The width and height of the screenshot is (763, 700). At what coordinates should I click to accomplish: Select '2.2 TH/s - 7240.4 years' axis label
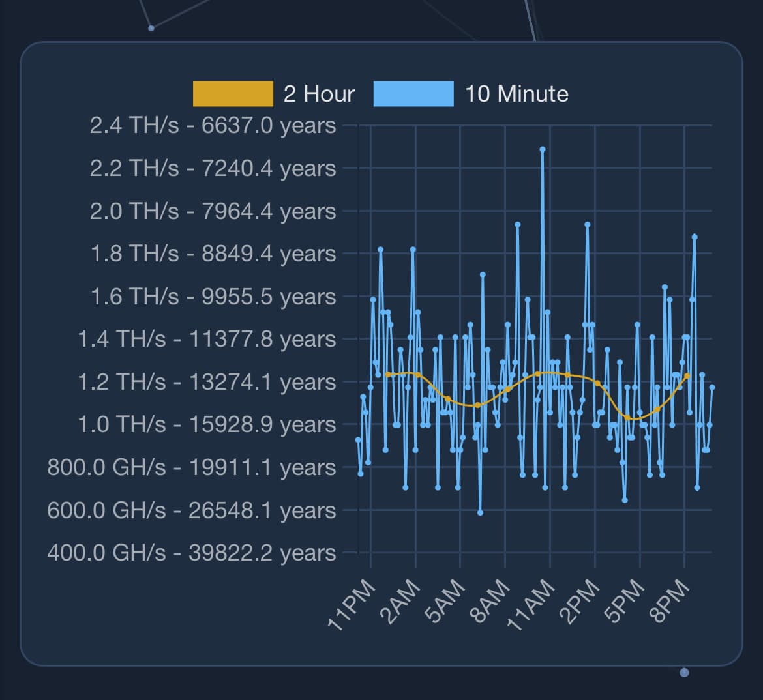(x=213, y=168)
